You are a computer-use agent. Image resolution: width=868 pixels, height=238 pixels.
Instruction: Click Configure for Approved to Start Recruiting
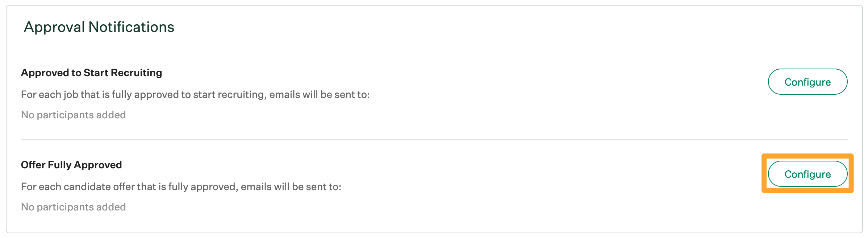tap(807, 82)
